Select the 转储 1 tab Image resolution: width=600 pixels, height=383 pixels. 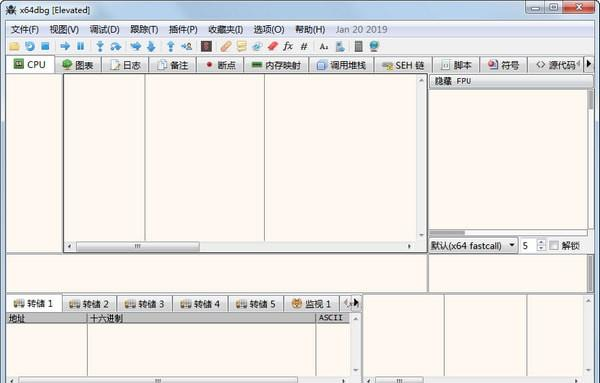pyautogui.click(x=34, y=303)
